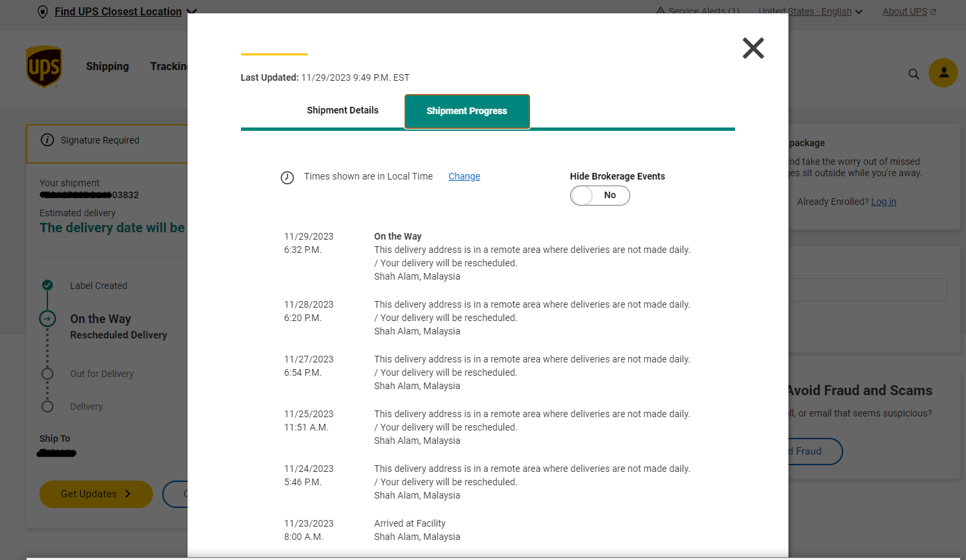Click the Signature Required info icon
The width and height of the screenshot is (966, 560).
click(x=47, y=140)
